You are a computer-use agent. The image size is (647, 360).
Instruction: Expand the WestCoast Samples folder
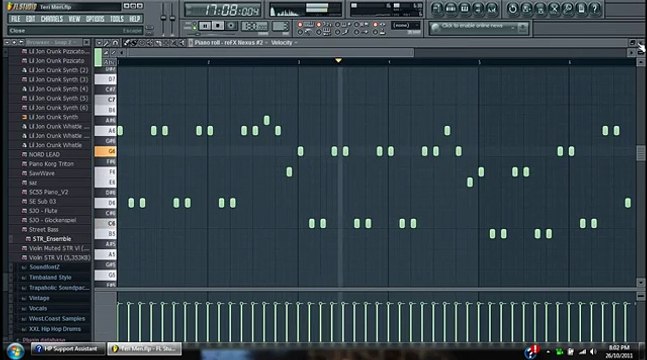pyautogui.click(x=57, y=319)
